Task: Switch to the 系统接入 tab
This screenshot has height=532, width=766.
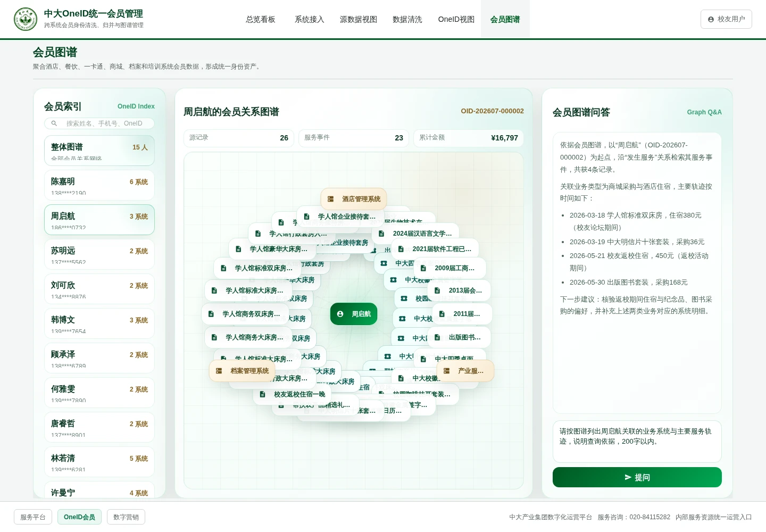Action: (310, 19)
